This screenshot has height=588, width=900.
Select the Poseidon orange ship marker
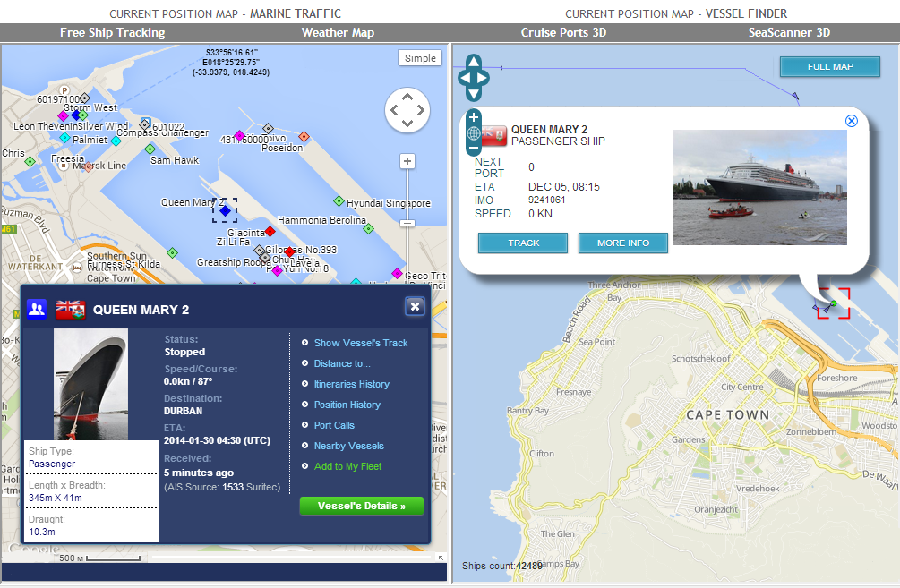[x=304, y=137]
